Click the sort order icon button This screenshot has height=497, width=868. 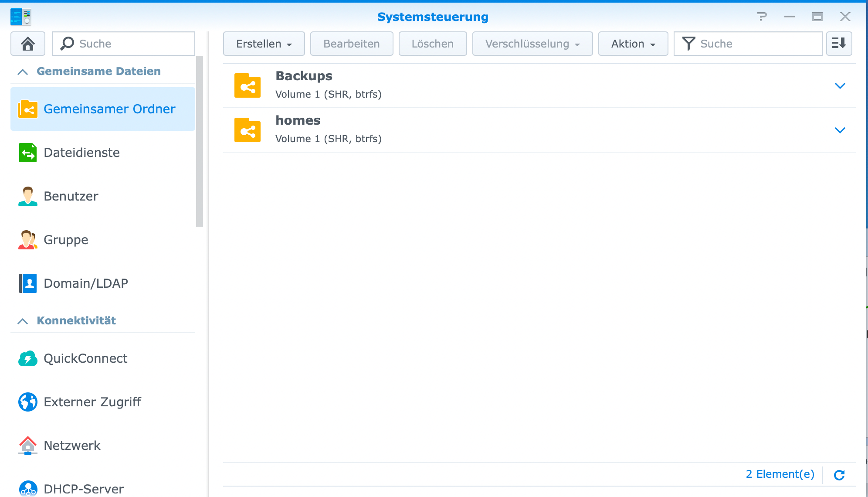pyautogui.click(x=839, y=44)
